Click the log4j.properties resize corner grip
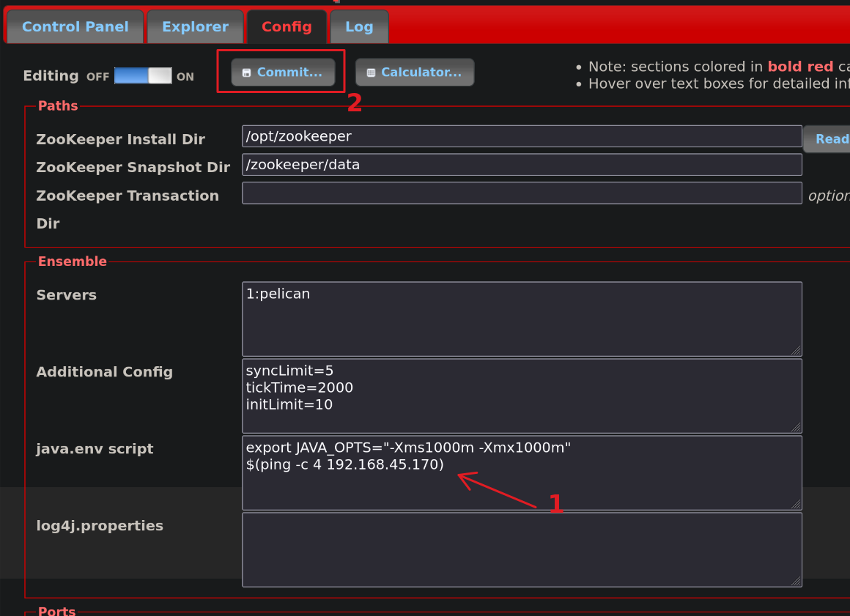This screenshot has width=850, height=616. coord(796,581)
